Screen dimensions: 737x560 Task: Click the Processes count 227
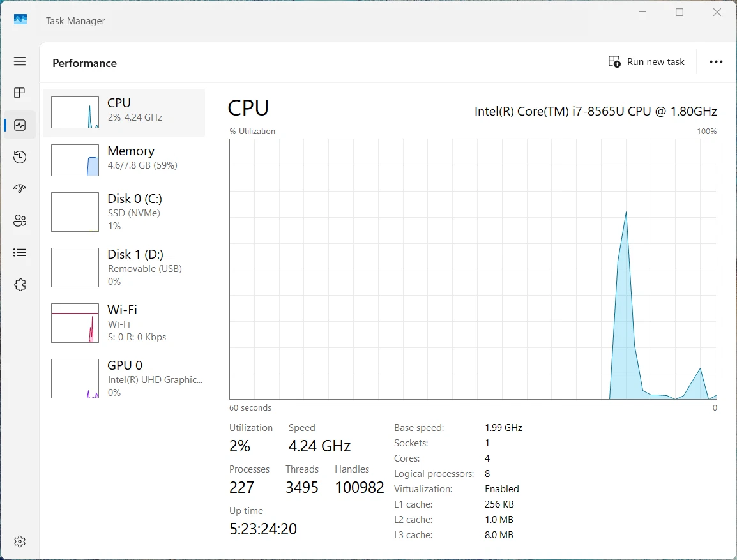tap(241, 488)
